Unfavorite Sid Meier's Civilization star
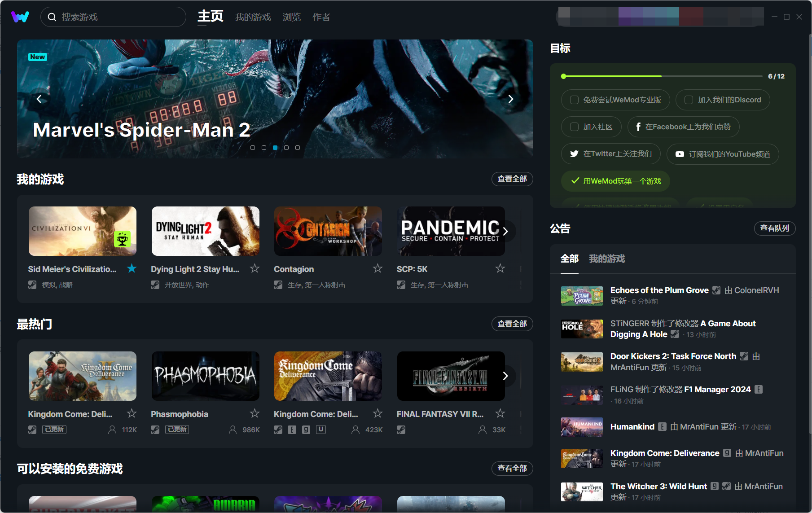812x513 pixels. pos(132,268)
